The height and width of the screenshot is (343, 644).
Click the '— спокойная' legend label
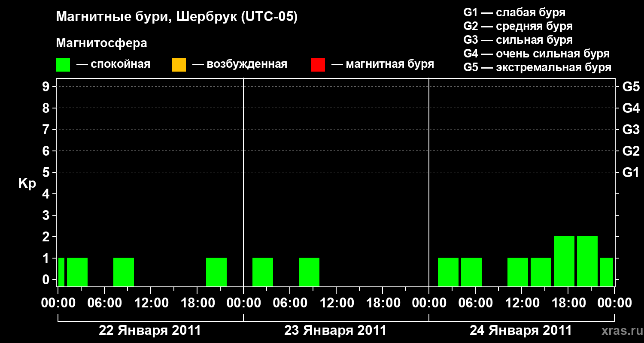pyautogui.click(x=113, y=65)
